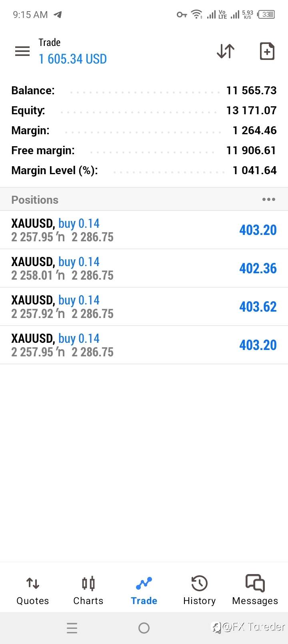Select the Trade tab
This screenshot has width=288, height=644.
tap(144, 590)
